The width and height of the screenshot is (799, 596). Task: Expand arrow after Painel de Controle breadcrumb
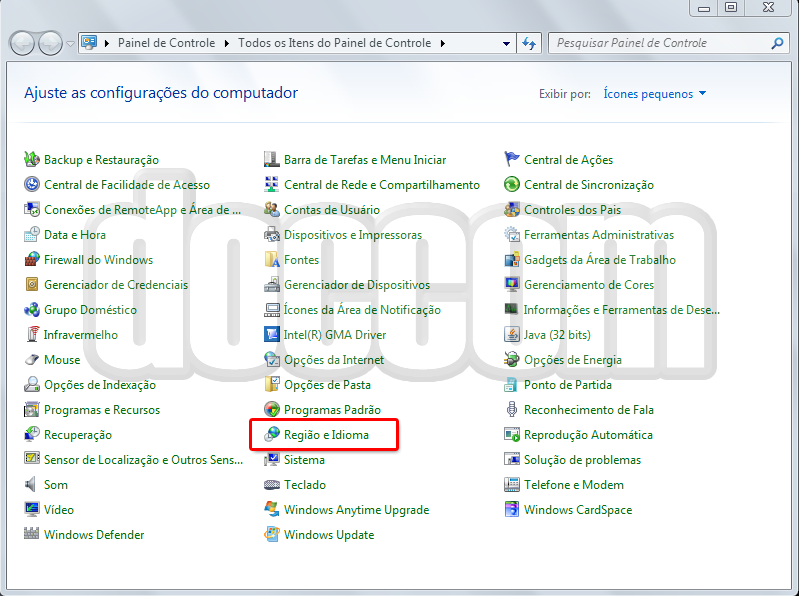[227, 43]
